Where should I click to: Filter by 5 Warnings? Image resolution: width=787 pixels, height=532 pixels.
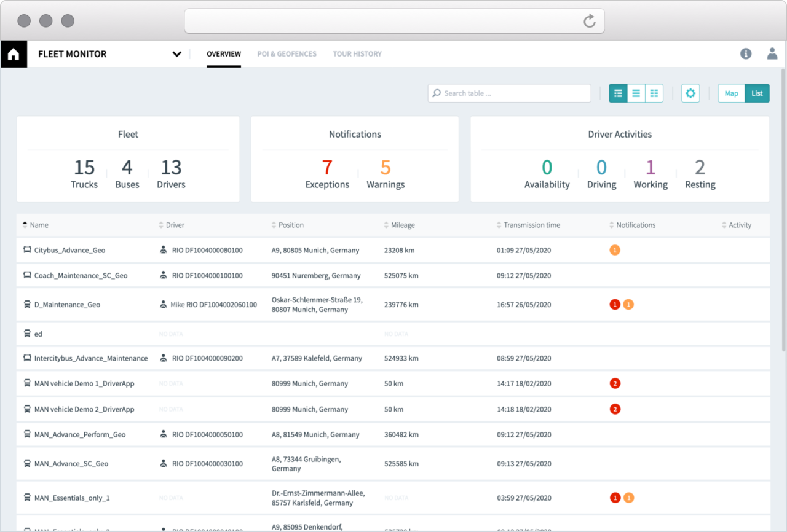386,174
